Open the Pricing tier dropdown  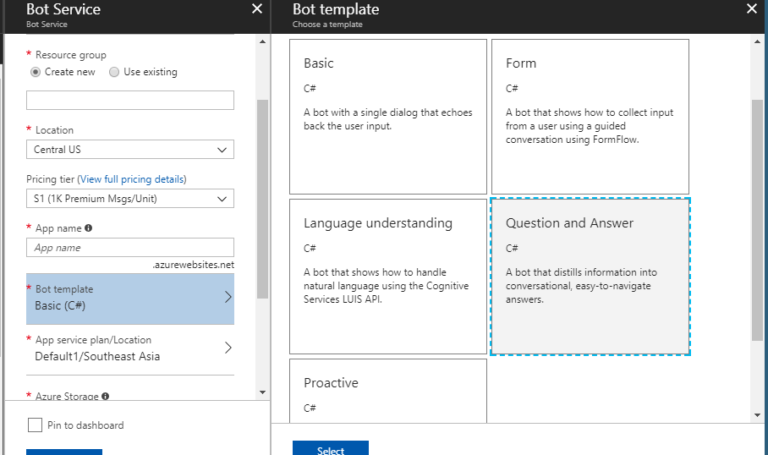pos(130,198)
